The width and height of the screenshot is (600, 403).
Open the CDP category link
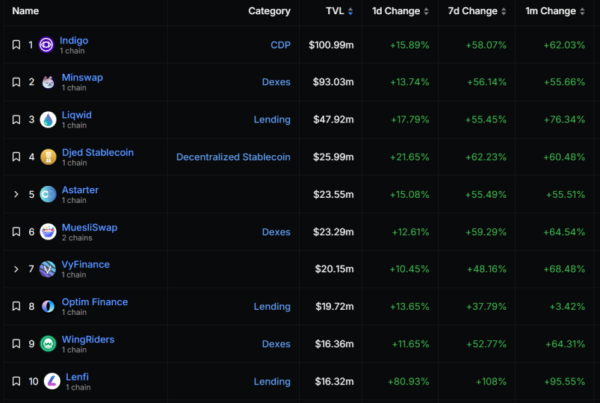pos(280,45)
